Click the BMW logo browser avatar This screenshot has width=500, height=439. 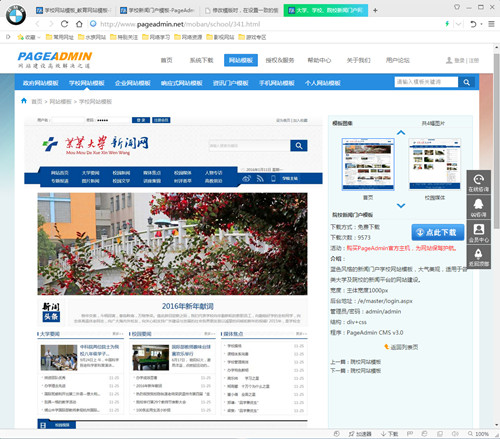pyautogui.click(x=16, y=15)
